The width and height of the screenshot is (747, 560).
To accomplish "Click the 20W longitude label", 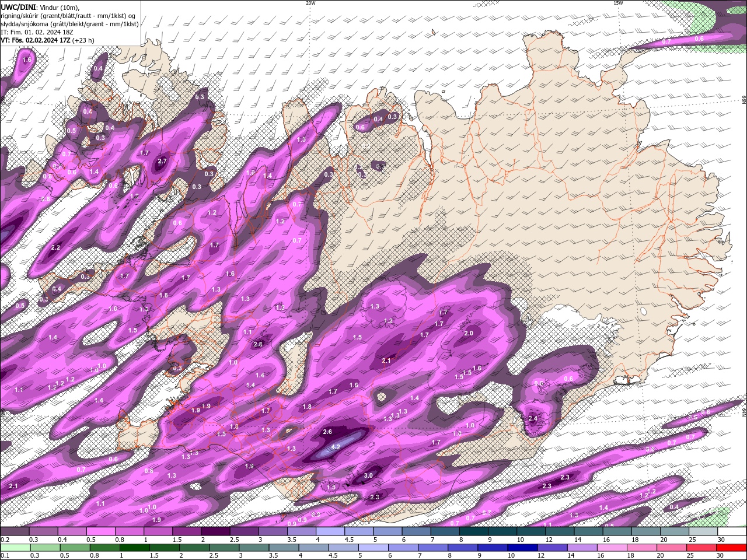I will (x=310, y=3).
